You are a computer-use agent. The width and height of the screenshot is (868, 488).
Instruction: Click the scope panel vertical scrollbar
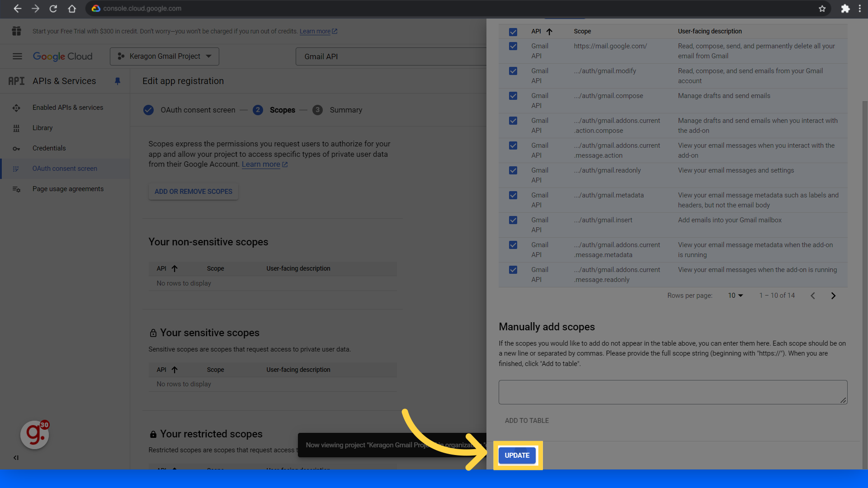[865, 285]
